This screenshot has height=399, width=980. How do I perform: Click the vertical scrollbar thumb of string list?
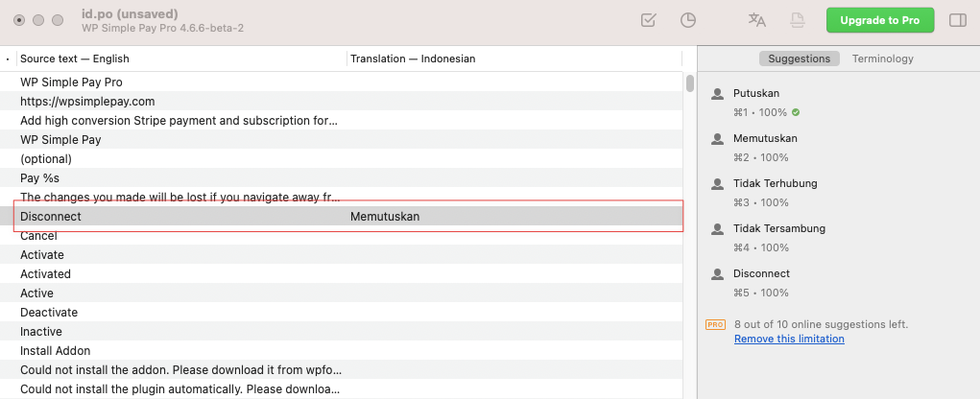point(690,83)
